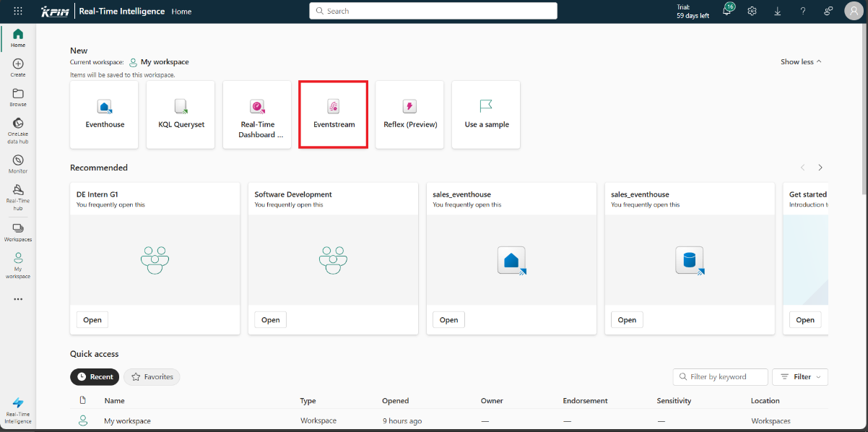
Task: Sort by the Endorsement column header
Action: tap(586, 401)
